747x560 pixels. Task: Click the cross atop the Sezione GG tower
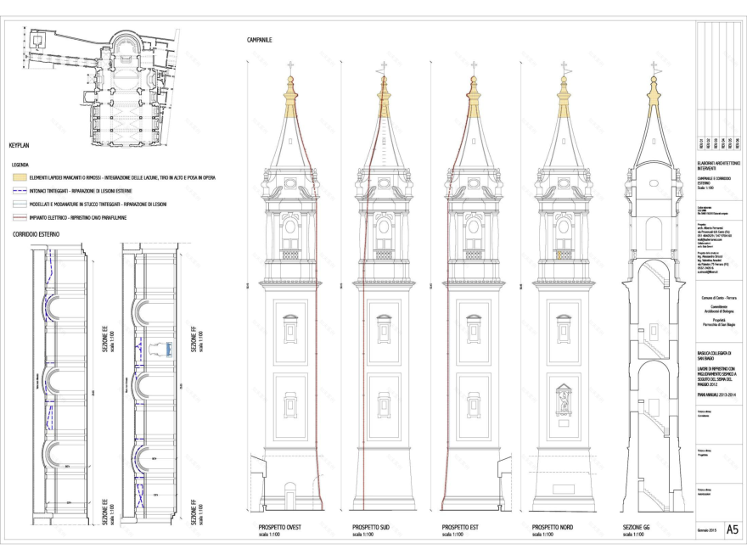(653, 66)
